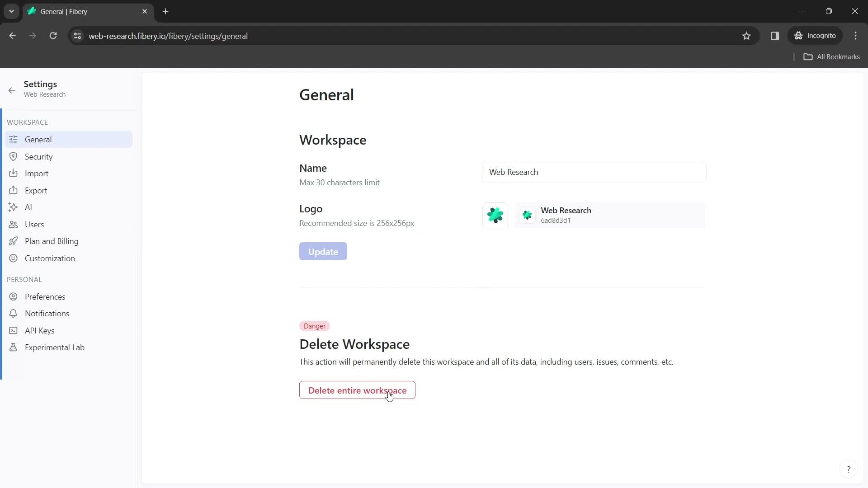Click the Preferences profile icon
The height and width of the screenshot is (488, 868).
click(13, 296)
